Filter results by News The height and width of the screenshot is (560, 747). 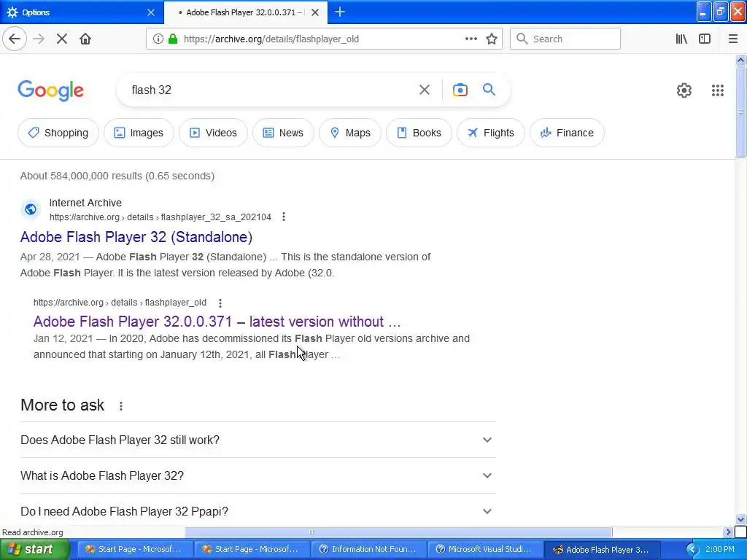[x=283, y=133]
